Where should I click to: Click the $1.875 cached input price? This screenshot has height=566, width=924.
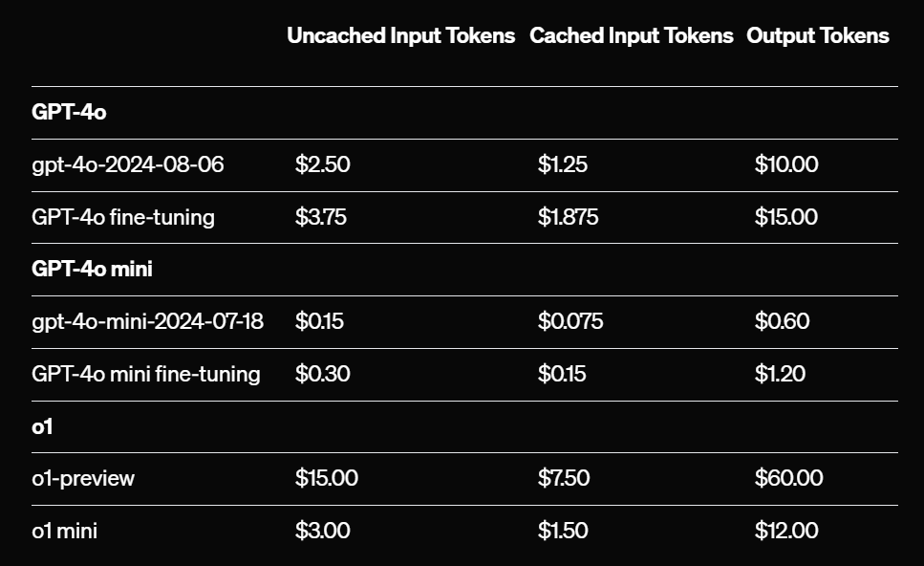pos(568,217)
